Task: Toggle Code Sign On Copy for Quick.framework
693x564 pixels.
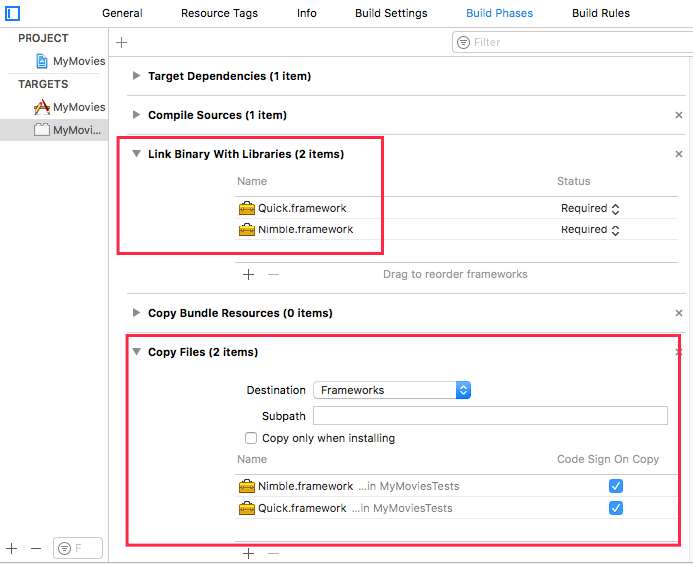Action: click(616, 508)
